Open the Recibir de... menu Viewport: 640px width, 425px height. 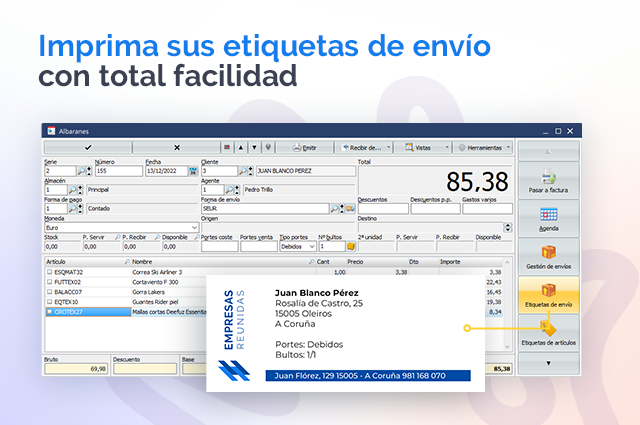coord(363,147)
